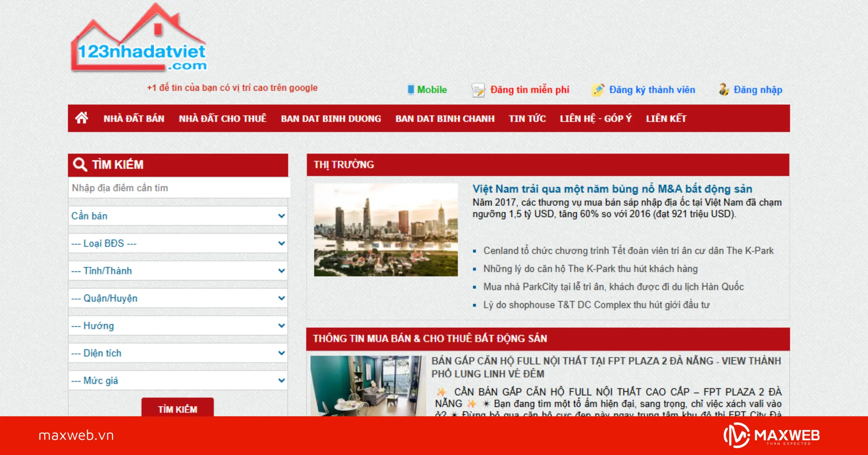Open the Cần bán dropdown
This screenshot has height=455, width=868.
point(178,216)
